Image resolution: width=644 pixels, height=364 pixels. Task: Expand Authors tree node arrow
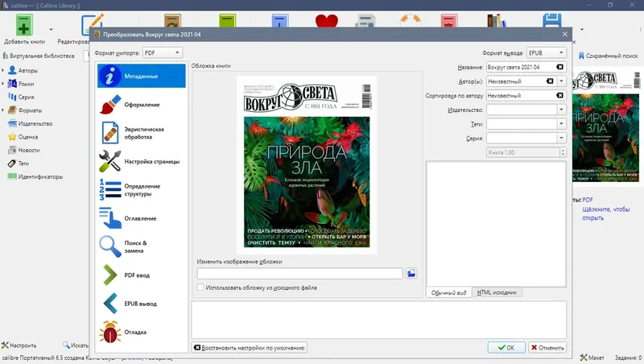(x=3, y=70)
